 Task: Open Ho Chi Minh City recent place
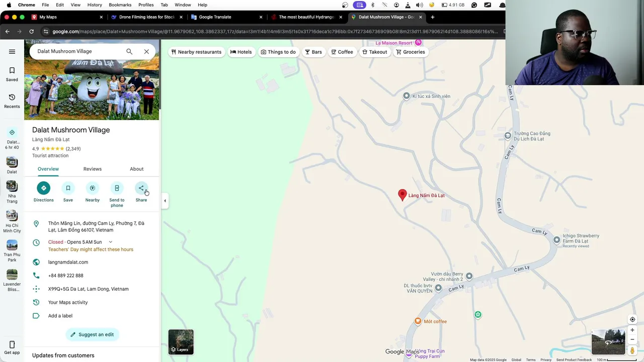pyautogui.click(x=12, y=222)
